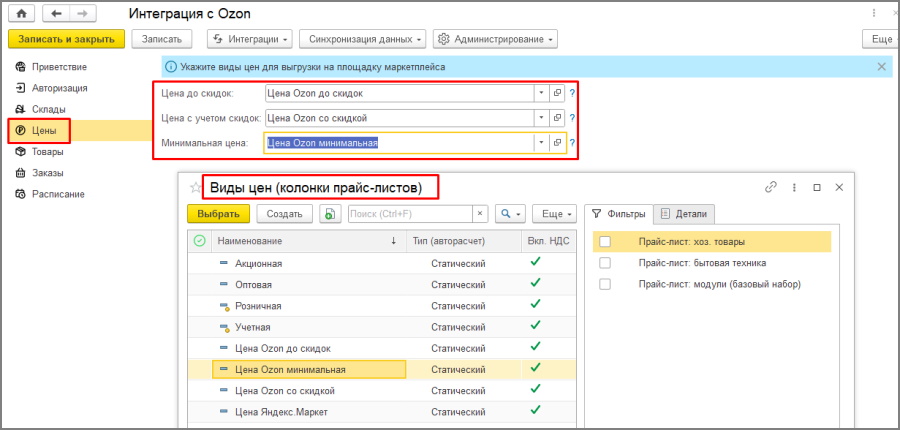Screen dimensions: 900x430
Task: Show help for 'Минимальная цена'
Action: [x=572, y=143]
